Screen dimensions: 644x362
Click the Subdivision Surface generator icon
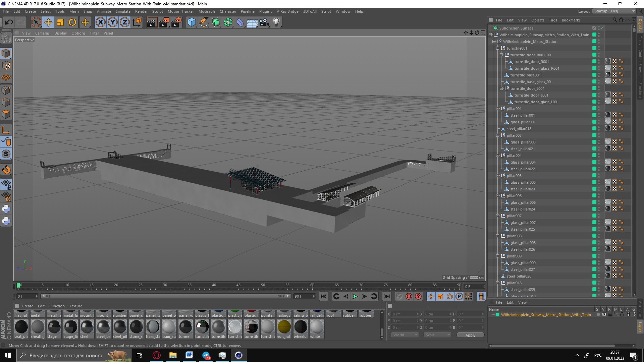point(216,22)
